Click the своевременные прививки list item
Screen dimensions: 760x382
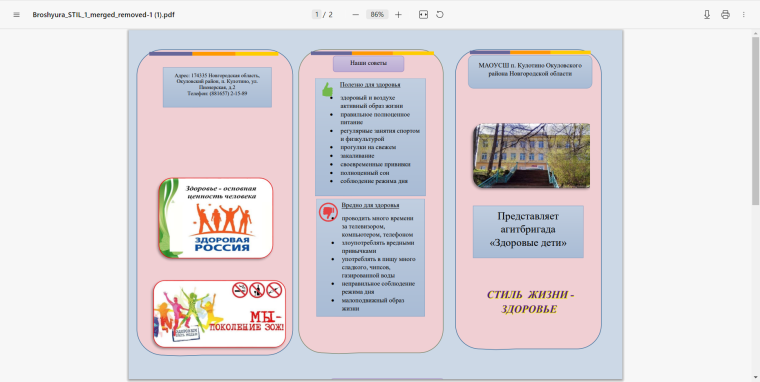click(376, 164)
